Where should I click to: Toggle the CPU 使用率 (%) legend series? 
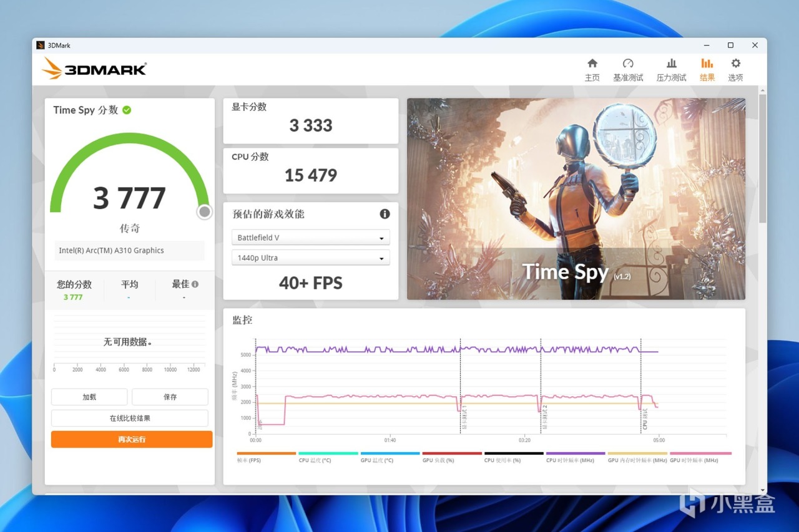pyautogui.click(x=513, y=457)
